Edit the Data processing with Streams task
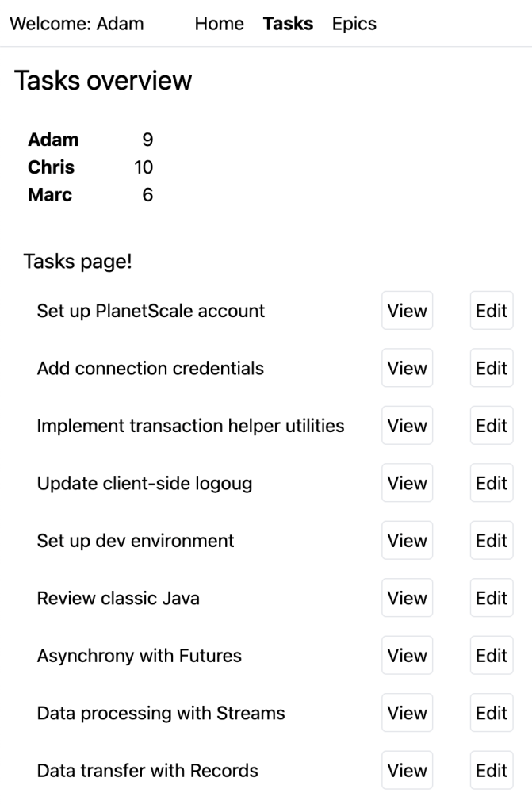The image size is (532, 812). tap(492, 713)
